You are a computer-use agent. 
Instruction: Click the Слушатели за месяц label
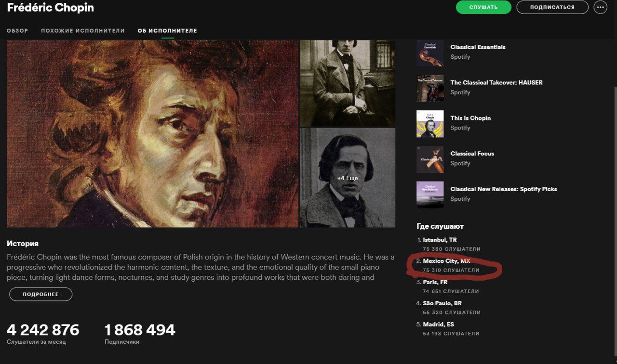(x=36, y=342)
